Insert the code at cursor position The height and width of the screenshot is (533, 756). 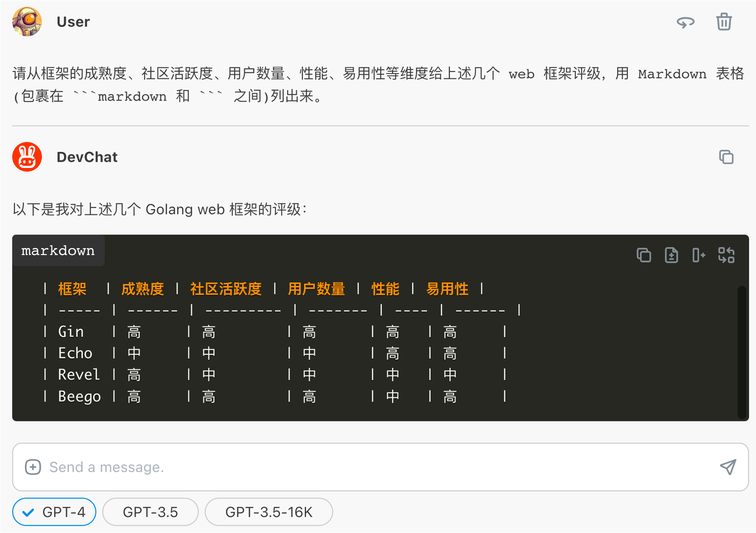coord(698,255)
